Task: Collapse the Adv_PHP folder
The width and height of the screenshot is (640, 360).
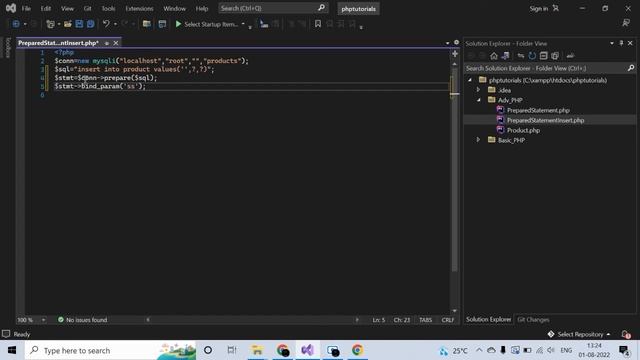Action: [x=478, y=100]
